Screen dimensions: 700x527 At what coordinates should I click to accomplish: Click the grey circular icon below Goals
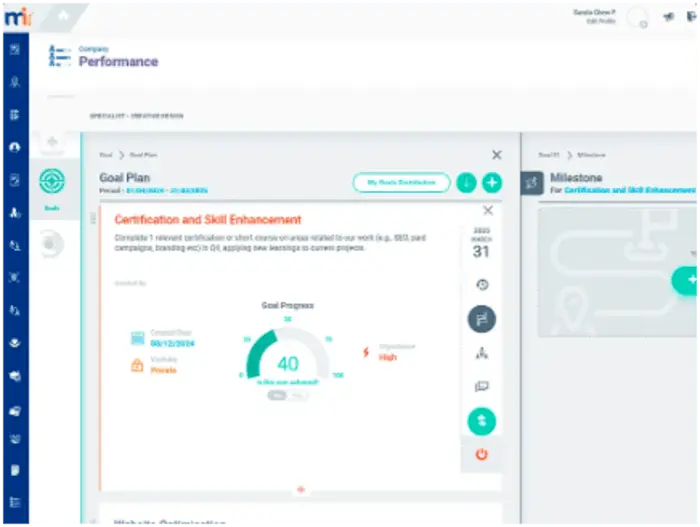[52, 244]
